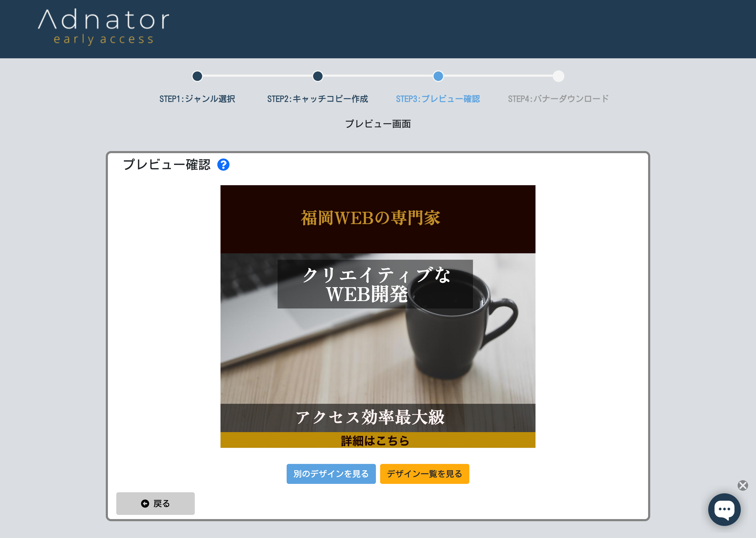Click the 戻る back button
This screenshot has width=756, height=538.
coord(155,503)
